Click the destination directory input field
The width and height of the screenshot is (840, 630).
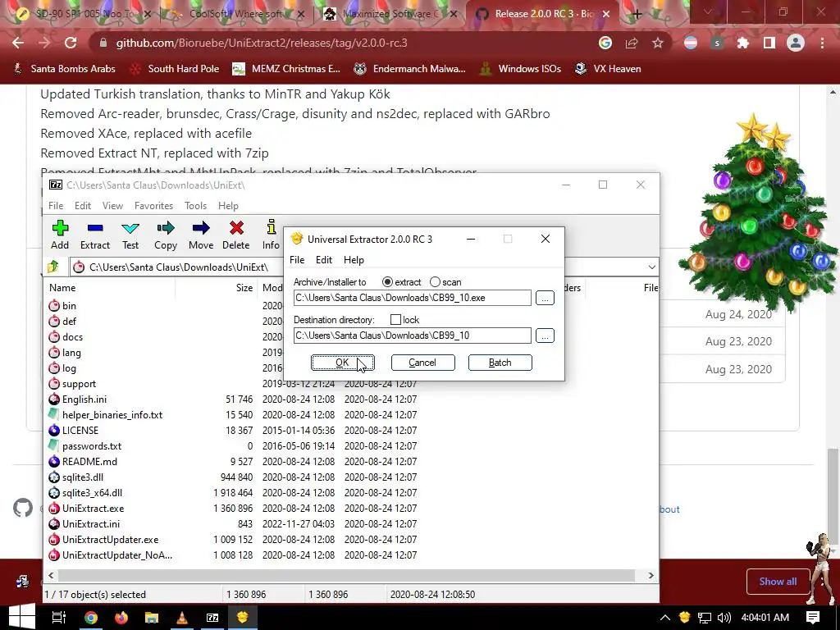click(412, 336)
